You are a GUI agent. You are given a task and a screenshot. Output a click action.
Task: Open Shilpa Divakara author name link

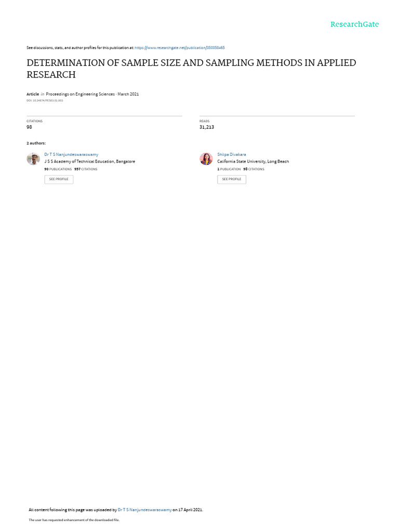coord(232,154)
